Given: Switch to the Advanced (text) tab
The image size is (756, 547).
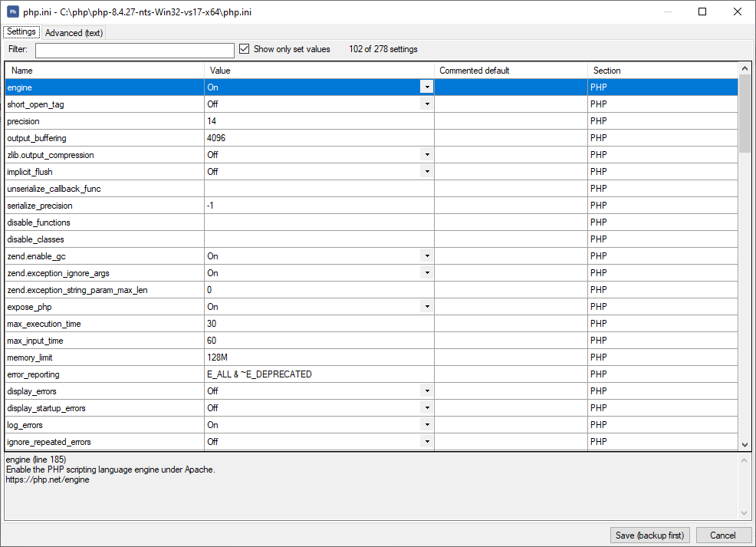Looking at the screenshot, I should pos(74,33).
